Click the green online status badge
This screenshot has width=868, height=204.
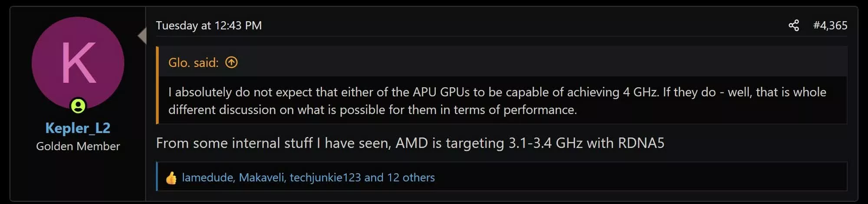tap(78, 106)
